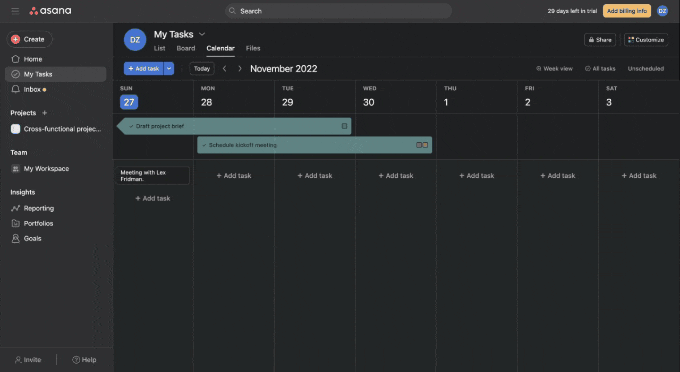The height and width of the screenshot is (372, 680).
Task: Open Help at sidebar bottom
Action: pos(84,360)
